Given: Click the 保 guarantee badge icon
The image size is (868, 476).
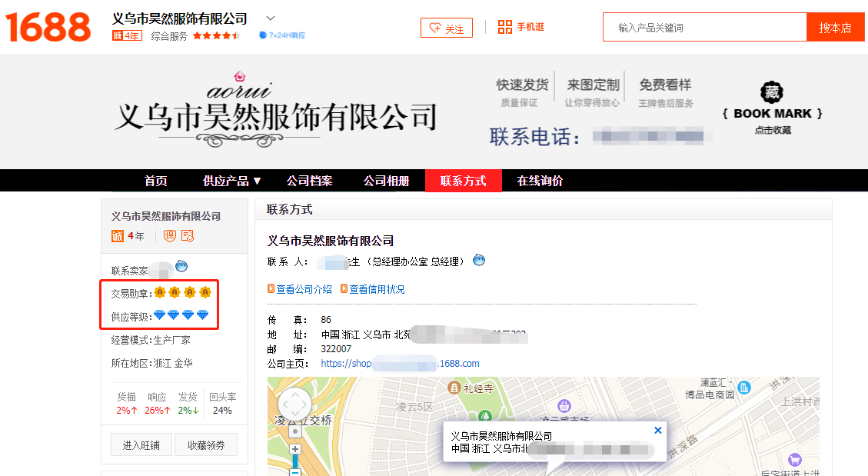Looking at the screenshot, I should [170, 236].
